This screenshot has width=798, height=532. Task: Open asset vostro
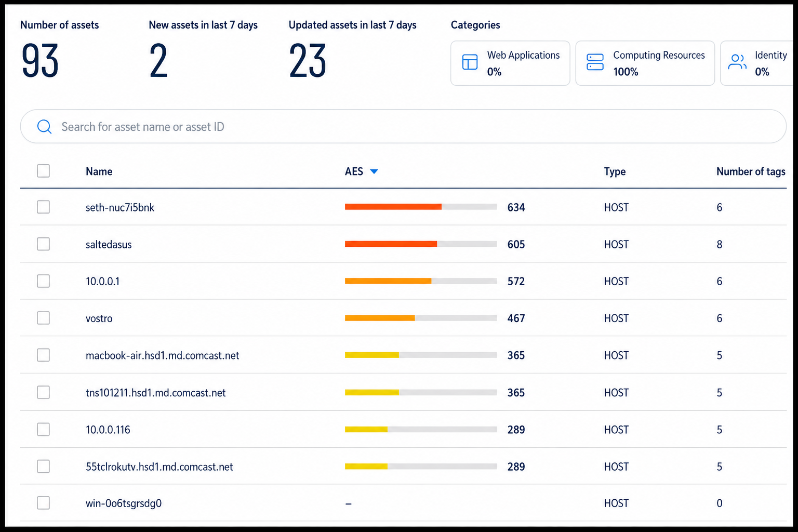(x=99, y=318)
